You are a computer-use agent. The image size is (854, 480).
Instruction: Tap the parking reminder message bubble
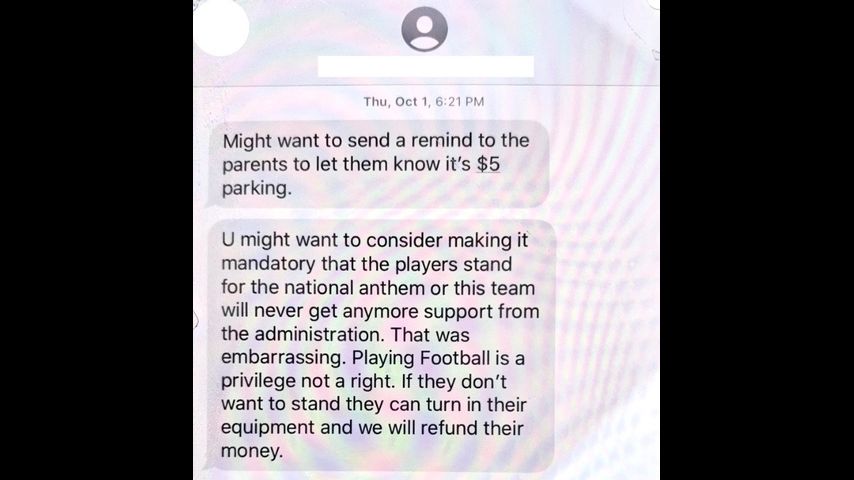pos(378,164)
